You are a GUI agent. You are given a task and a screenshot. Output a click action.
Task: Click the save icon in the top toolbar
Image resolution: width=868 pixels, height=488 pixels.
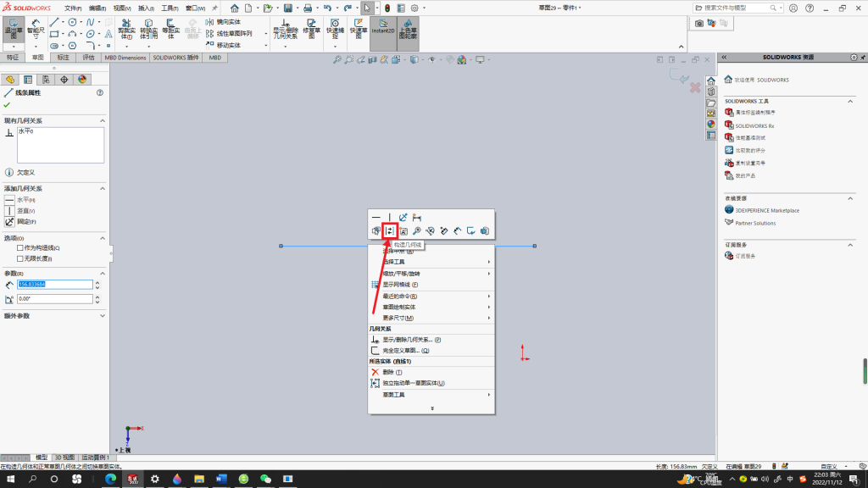click(x=288, y=8)
